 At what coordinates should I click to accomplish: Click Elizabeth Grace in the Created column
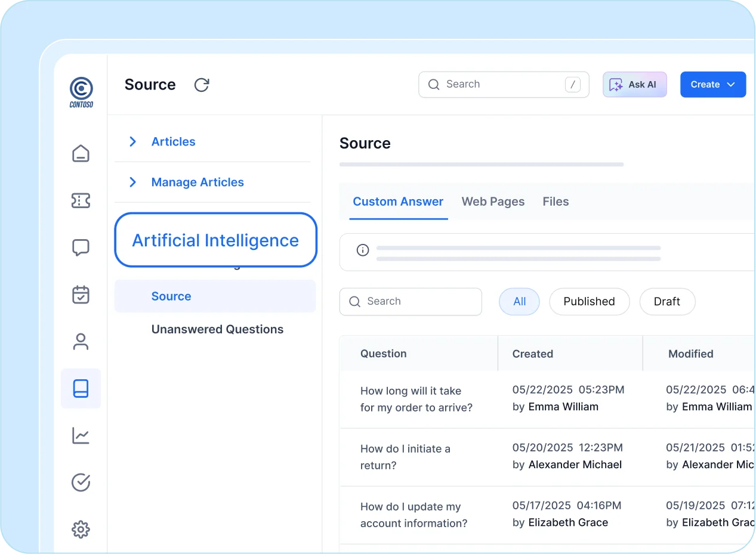click(568, 522)
